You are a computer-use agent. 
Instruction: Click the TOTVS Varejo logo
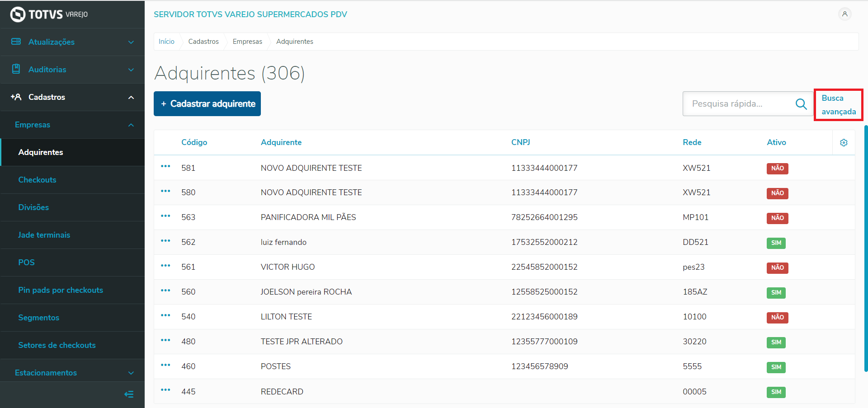49,14
